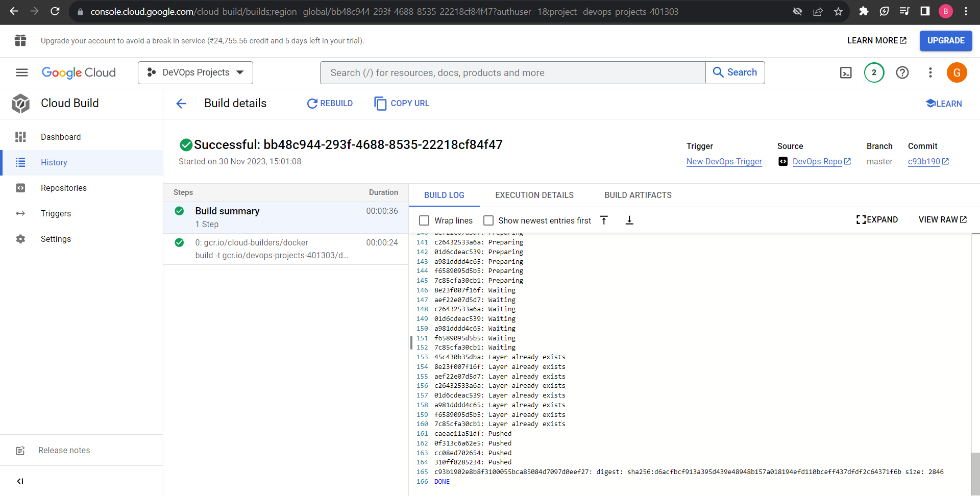
Task: Click the master branch value
Action: pyautogui.click(x=879, y=161)
